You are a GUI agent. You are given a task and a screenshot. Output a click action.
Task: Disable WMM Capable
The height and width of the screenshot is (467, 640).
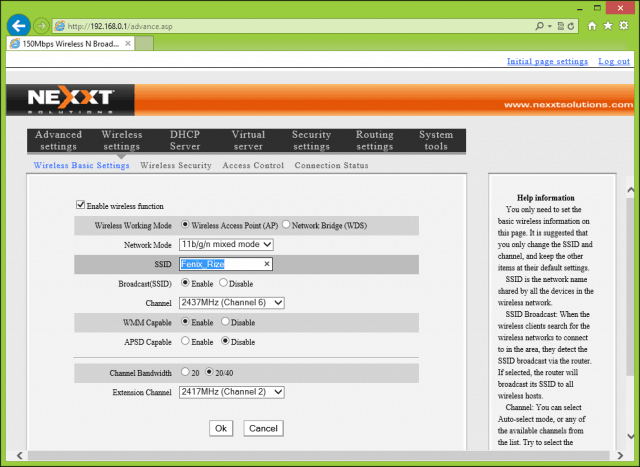coord(225,322)
